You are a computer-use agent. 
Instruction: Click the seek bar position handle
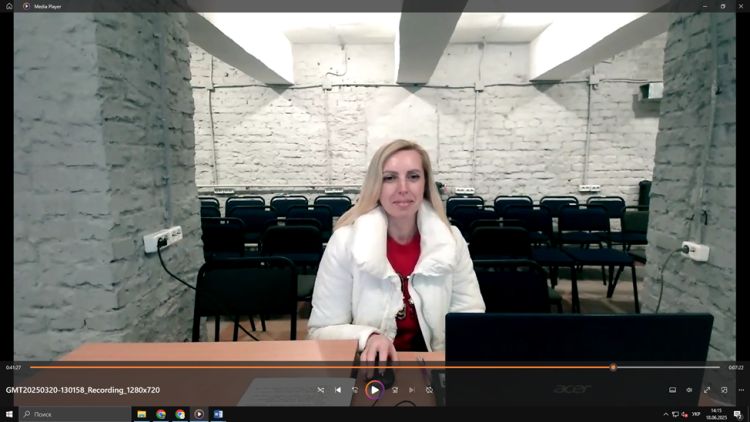click(x=613, y=368)
